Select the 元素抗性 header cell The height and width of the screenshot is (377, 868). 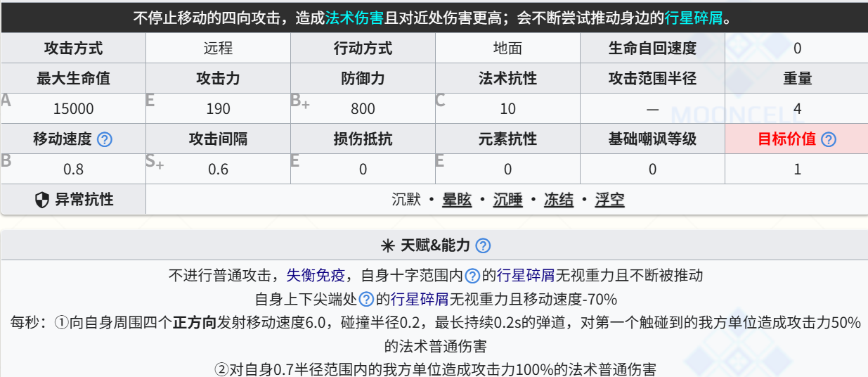507,139
